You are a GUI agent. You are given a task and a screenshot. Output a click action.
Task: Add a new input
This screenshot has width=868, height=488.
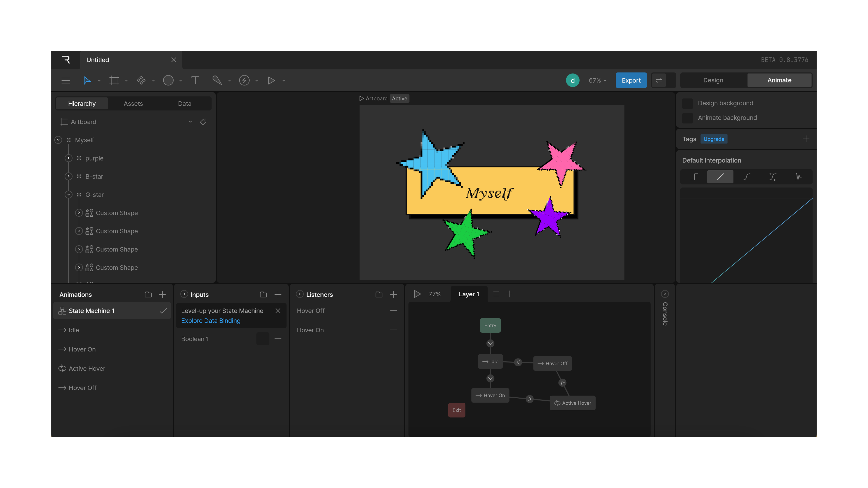pos(278,295)
